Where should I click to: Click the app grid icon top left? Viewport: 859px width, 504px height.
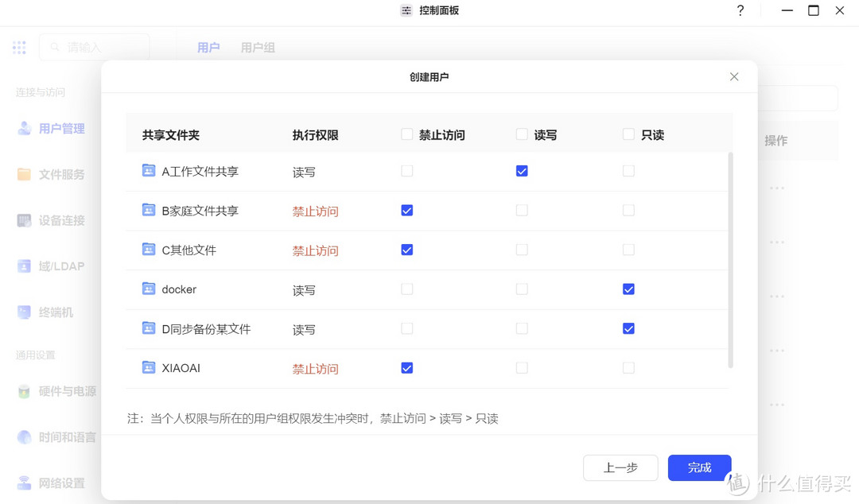click(x=19, y=47)
